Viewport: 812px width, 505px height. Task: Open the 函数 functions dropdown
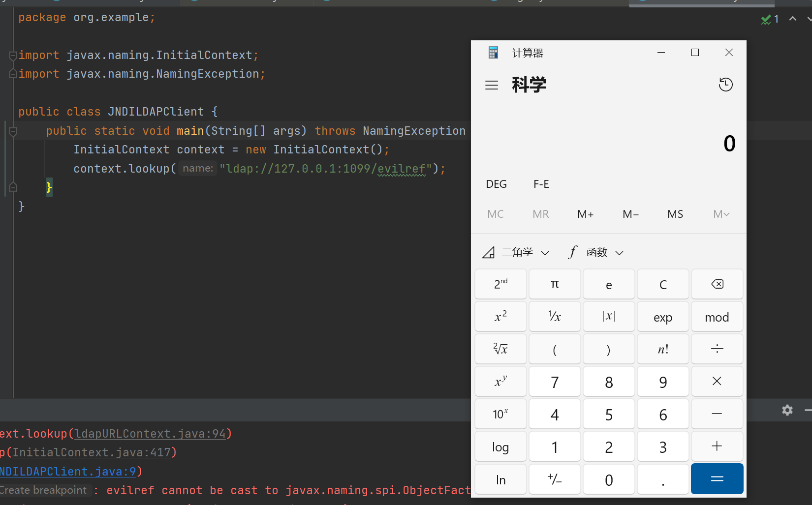[x=596, y=252]
